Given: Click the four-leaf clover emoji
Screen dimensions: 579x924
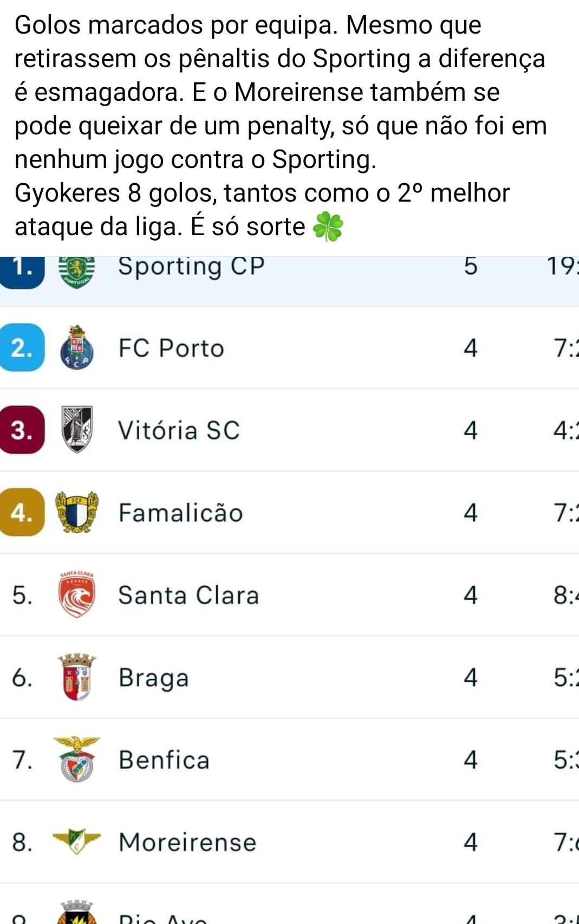Looking at the screenshot, I should tap(328, 227).
